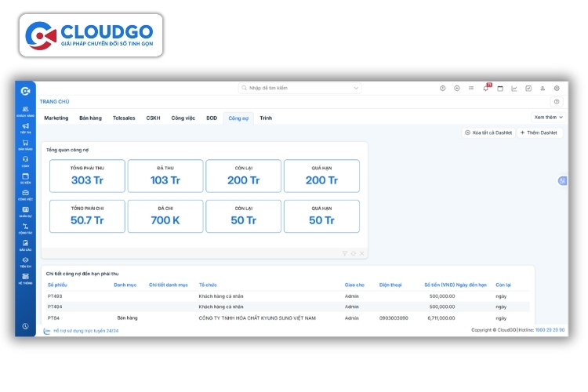Click the filter icon on debt overview dashlet

[345, 253]
